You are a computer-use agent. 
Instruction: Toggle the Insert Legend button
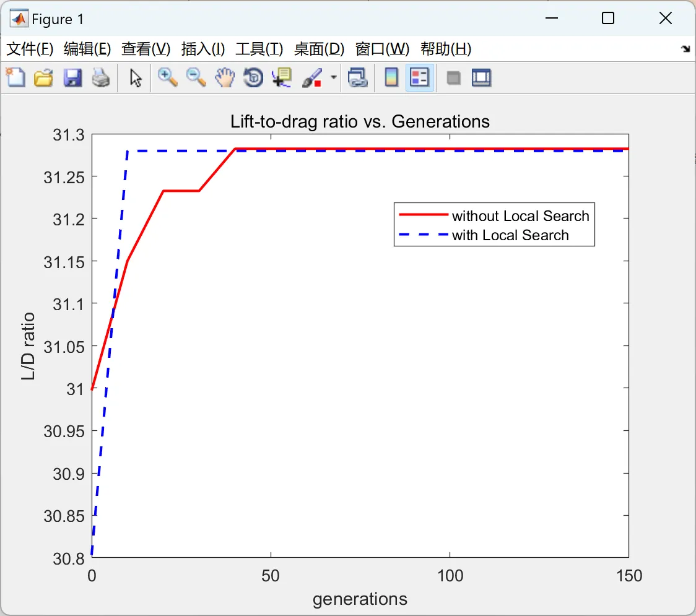(419, 77)
